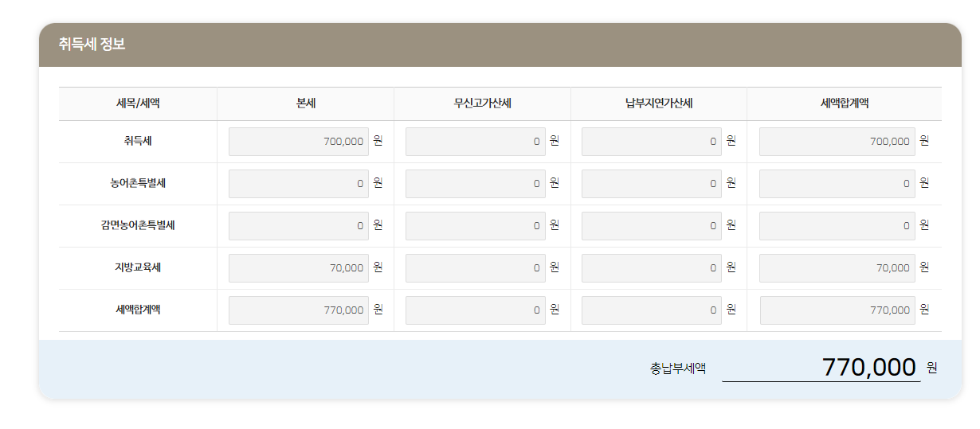Click the 지방교육세 row label
The image size is (980, 429).
(138, 268)
